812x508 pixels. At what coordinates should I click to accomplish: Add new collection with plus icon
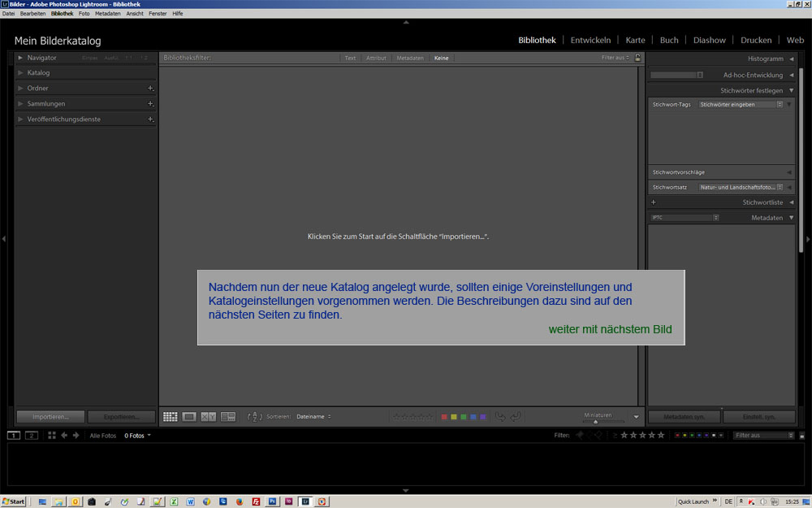tap(150, 104)
